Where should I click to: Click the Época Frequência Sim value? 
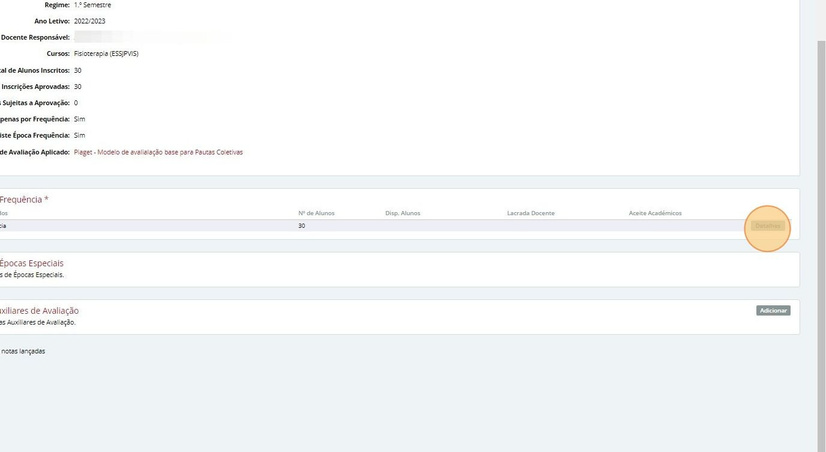click(80, 135)
